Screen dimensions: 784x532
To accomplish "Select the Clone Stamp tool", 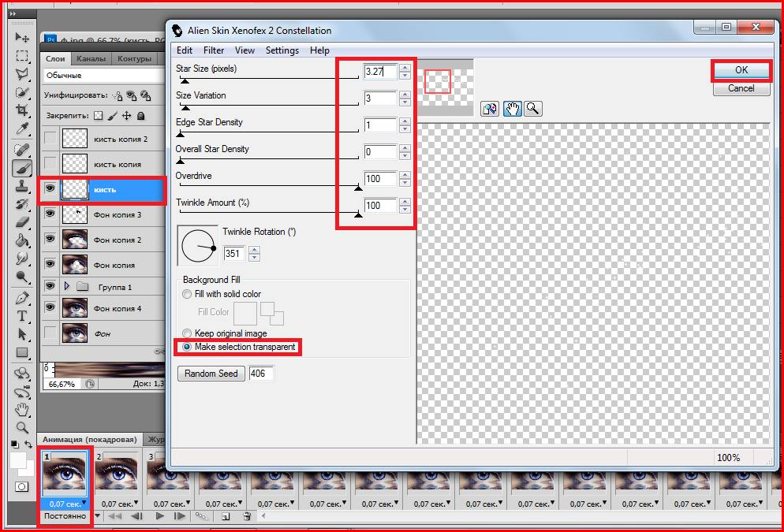I will pos(22,186).
